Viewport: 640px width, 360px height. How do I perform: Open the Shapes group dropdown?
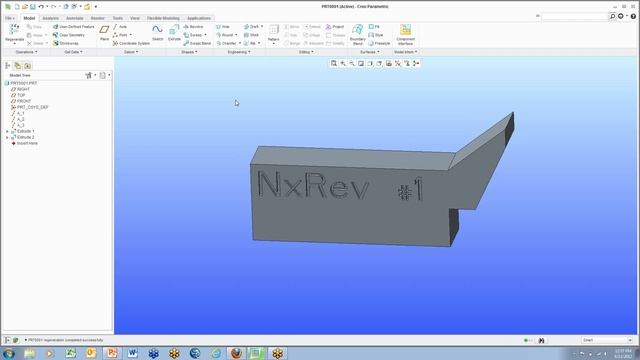(x=189, y=52)
